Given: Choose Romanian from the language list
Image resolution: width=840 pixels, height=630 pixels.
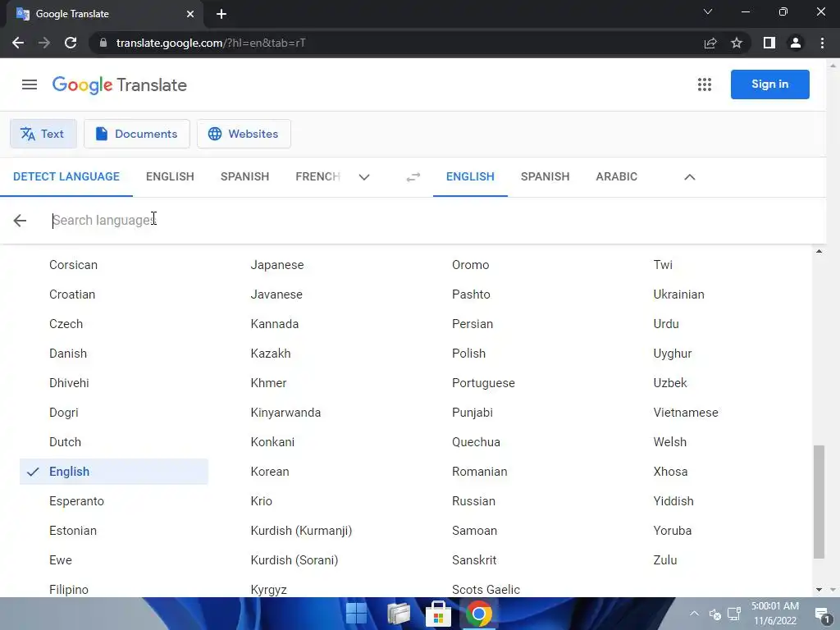Looking at the screenshot, I should click(x=479, y=472).
